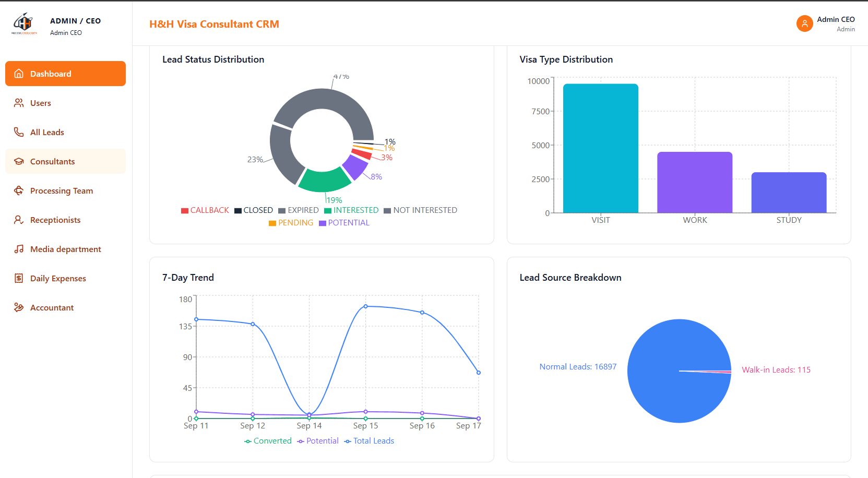Click the Sep 15 Total Leads data point
The height and width of the screenshot is (478, 868).
365,306
